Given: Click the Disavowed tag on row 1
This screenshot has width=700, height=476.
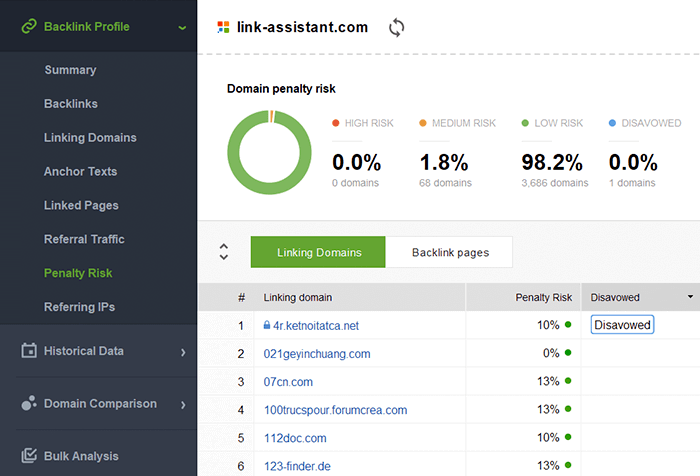Looking at the screenshot, I should coord(622,325).
